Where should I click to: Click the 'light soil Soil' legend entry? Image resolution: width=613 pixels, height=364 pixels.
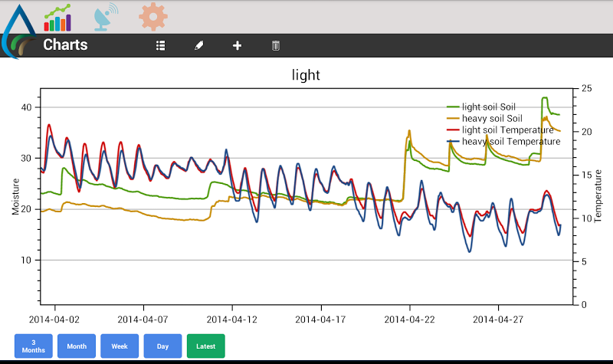coord(481,107)
